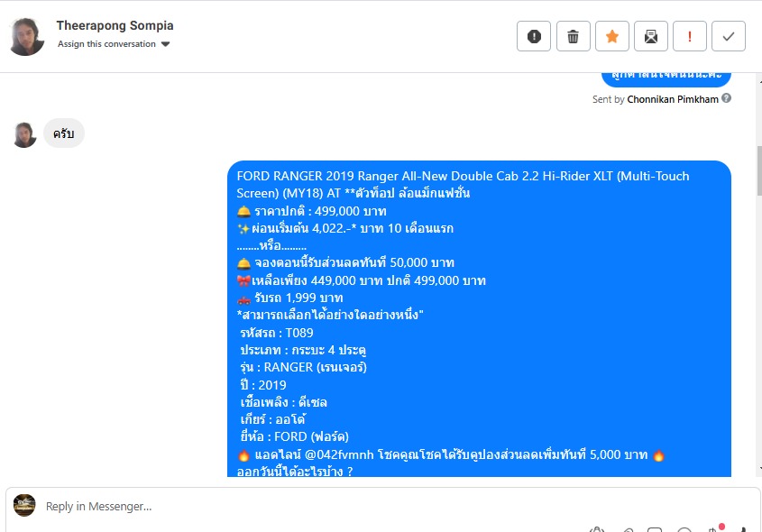Click 'ประเภท : กระบะ 4 ประตู' line
The height and width of the screenshot is (532, 762).
click(x=303, y=350)
